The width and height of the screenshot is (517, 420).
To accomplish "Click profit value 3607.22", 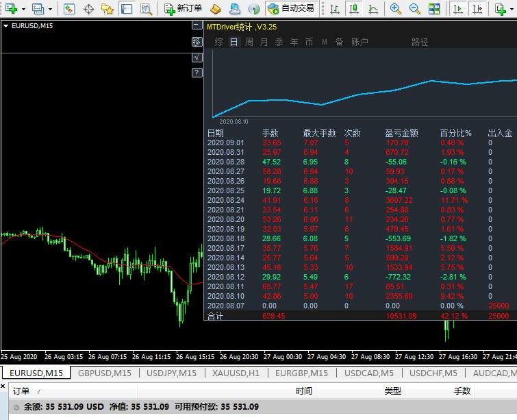I will (399, 200).
